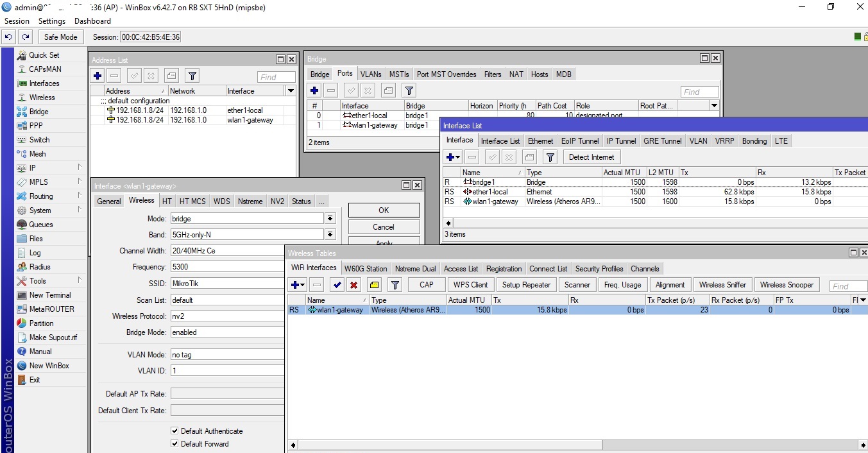
Task: Switch to the Security Profiles tab
Action: point(599,269)
